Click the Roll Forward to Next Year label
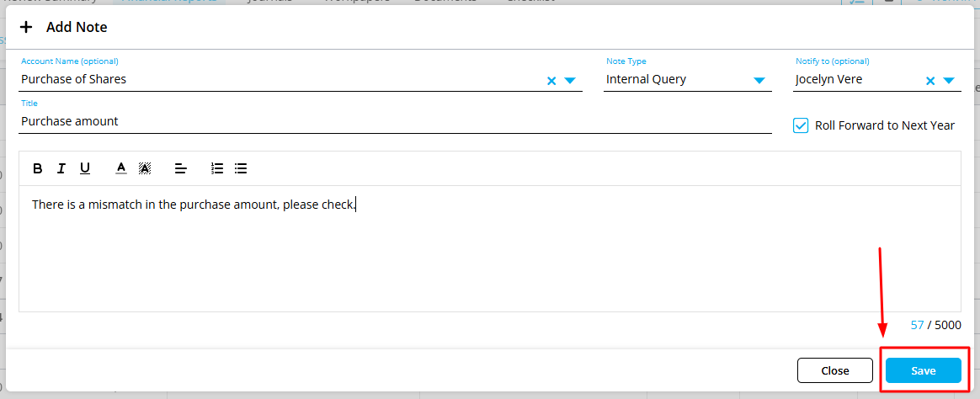This screenshot has height=399, width=980. [885, 125]
